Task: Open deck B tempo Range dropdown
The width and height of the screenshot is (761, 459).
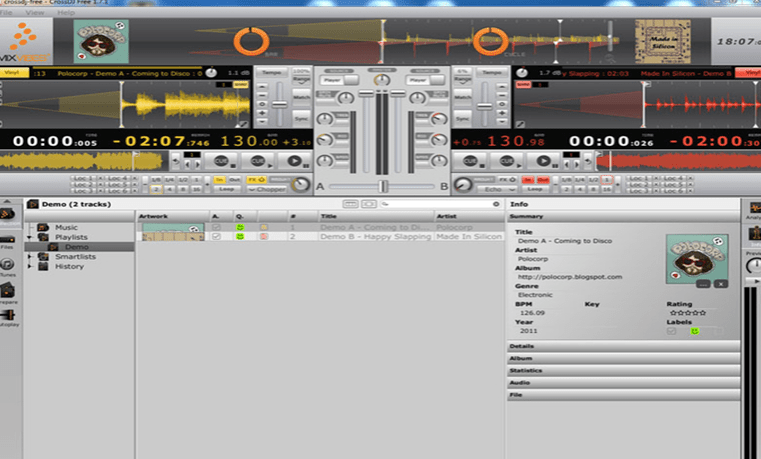Action: [463, 79]
